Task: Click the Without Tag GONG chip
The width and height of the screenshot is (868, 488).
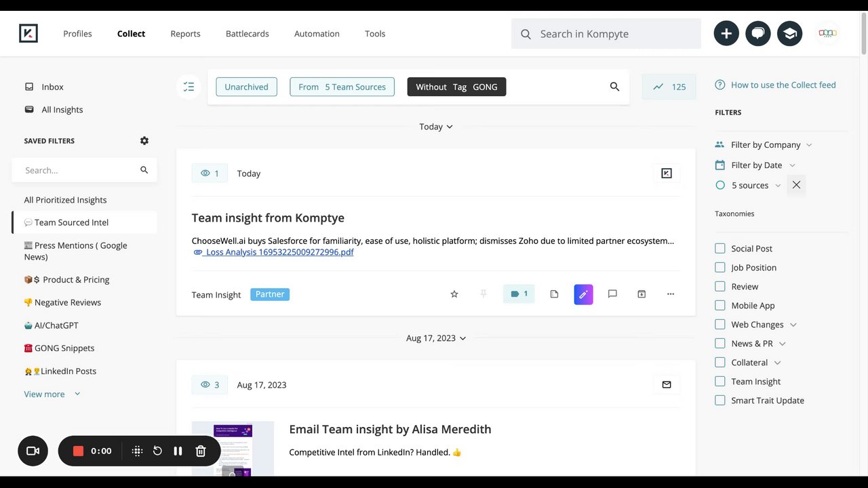Action: click(x=456, y=87)
